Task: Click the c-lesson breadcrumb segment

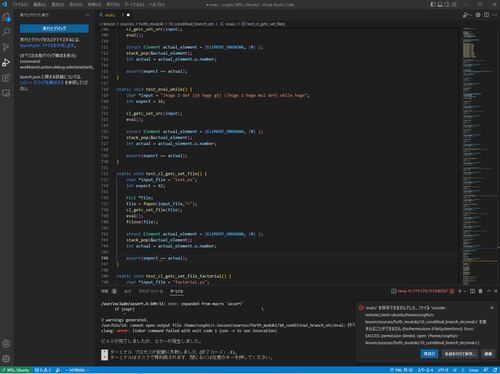Action: [x=107, y=24]
